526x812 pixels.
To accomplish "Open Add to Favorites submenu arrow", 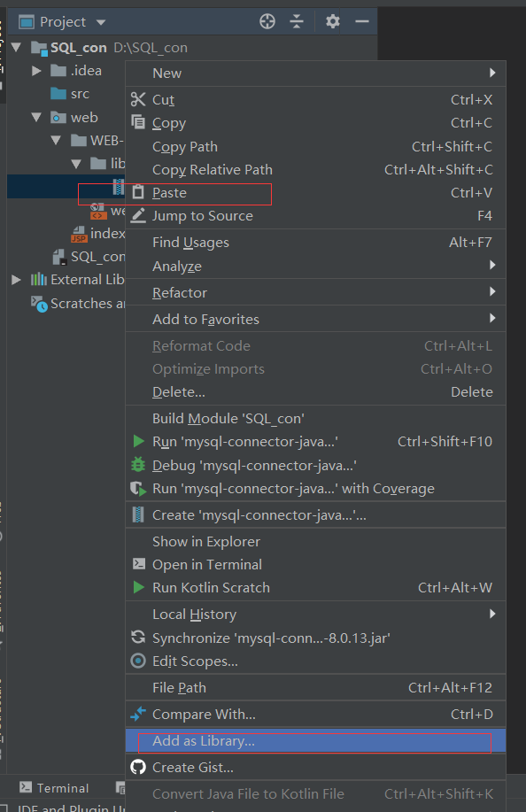I will tap(492, 318).
